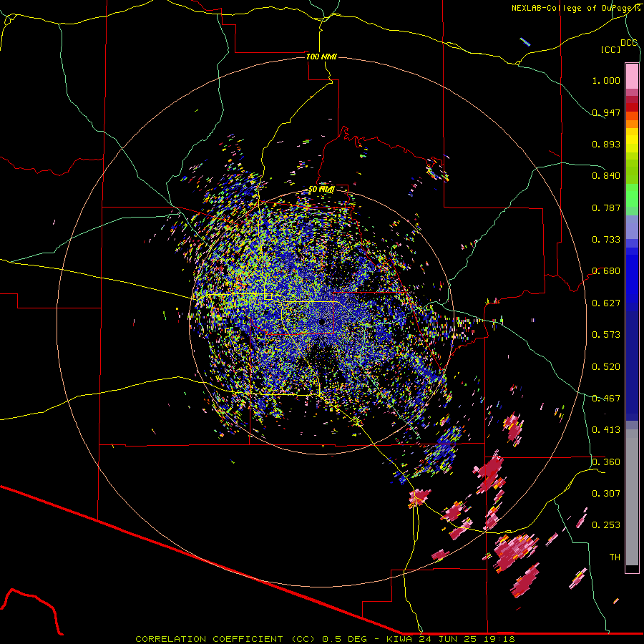Image resolution: width=644 pixels, height=644 pixels.
Task: Select the 0.787 scale value
Action: (606, 208)
